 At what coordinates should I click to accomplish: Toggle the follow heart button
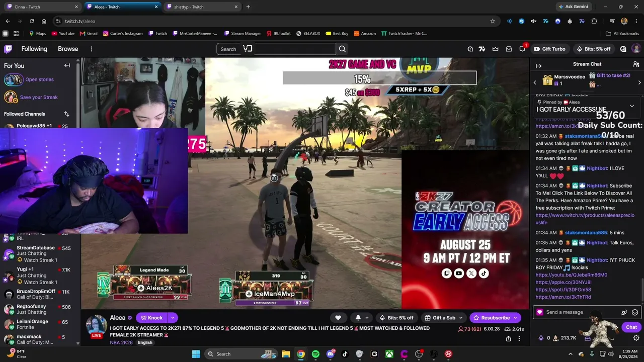click(338, 318)
